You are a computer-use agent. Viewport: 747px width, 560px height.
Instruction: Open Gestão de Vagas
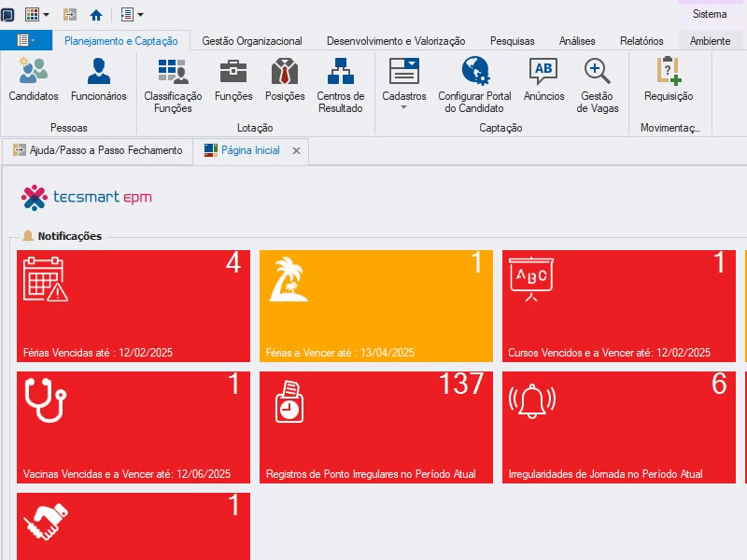(x=597, y=85)
